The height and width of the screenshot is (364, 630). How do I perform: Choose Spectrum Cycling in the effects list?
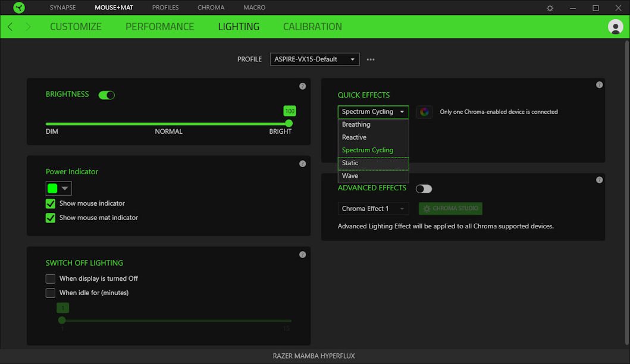(373, 150)
